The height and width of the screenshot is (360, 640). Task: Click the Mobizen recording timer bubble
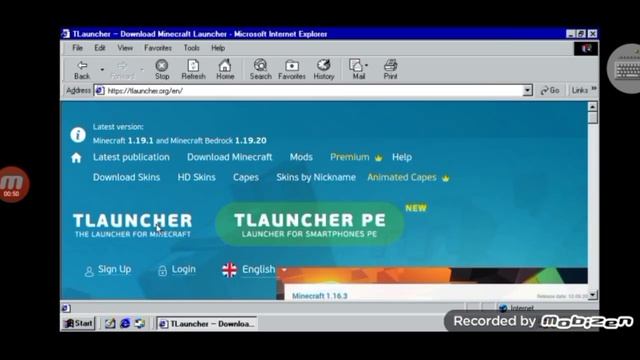(12, 184)
